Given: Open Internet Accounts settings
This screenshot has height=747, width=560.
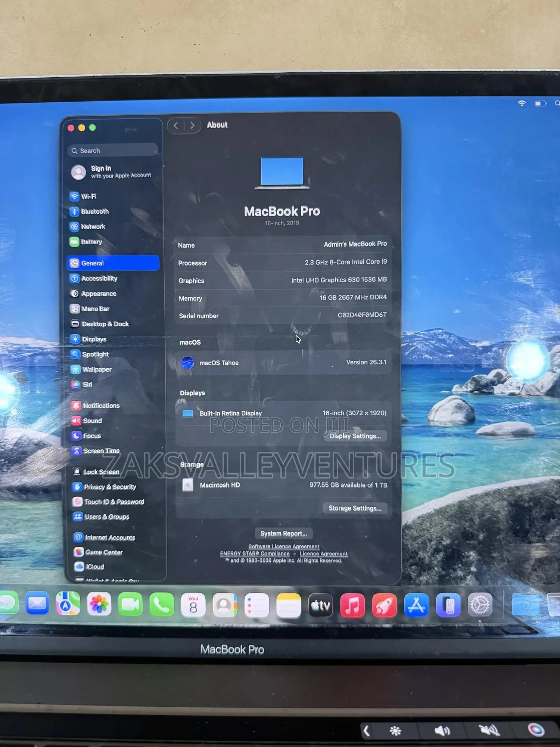Looking at the screenshot, I should point(104,537).
